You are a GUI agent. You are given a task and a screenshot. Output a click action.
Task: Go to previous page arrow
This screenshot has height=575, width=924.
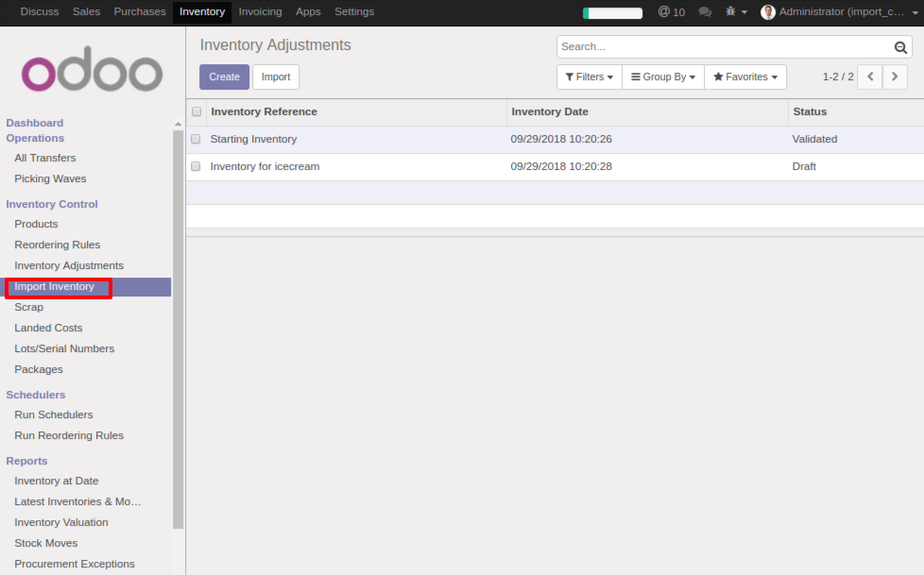pyautogui.click(x=869, y=76)
